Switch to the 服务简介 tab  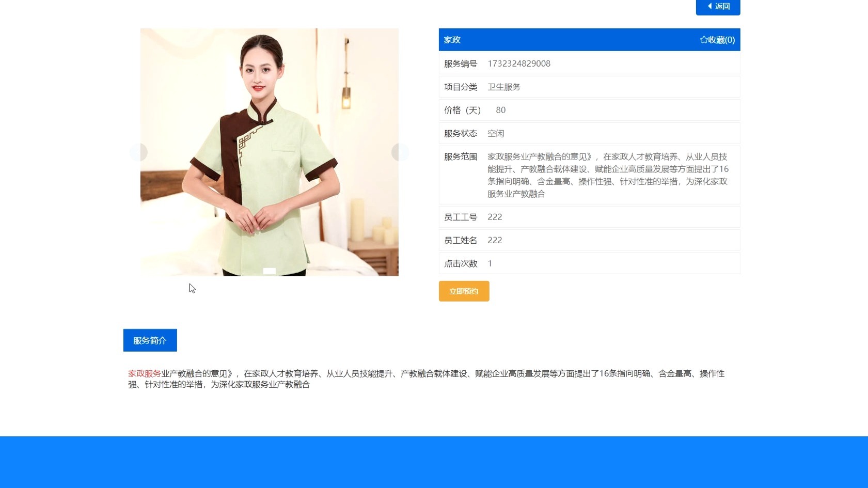tap(150, 340)
